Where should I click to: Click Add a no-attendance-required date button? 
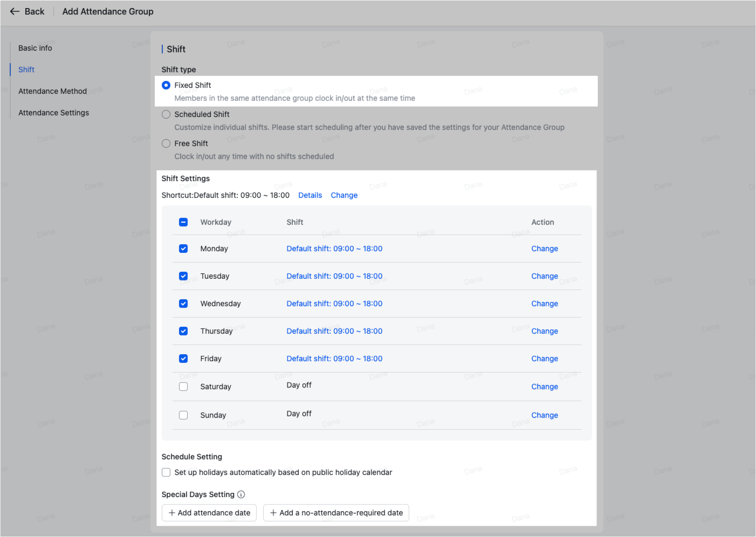click(x=336, y=513)
